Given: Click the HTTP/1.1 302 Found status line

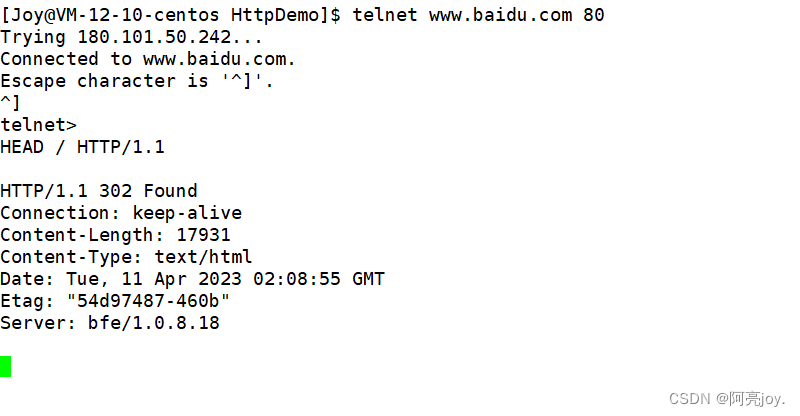Looking at the screenshot, I should pos(98,191).
